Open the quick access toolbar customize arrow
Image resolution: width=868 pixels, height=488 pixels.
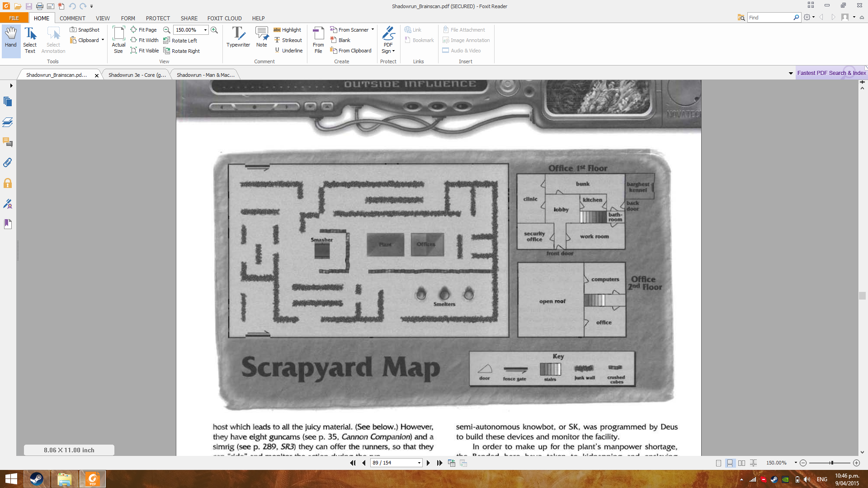click(x=92, y=6)
